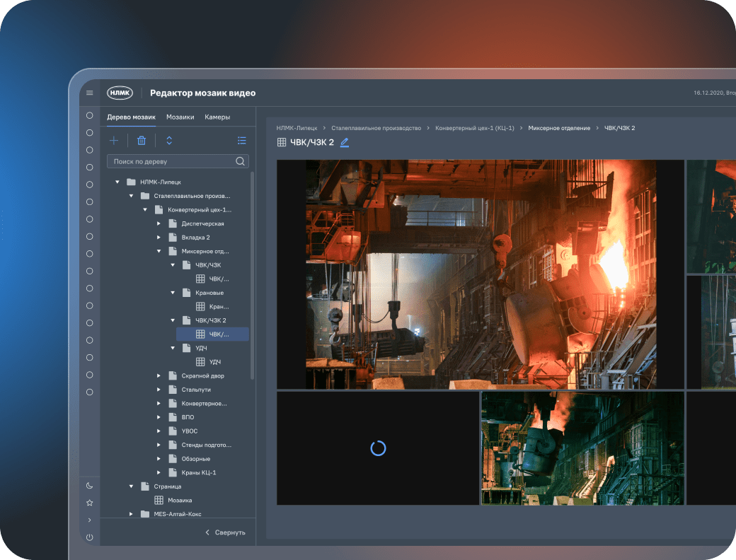This screenshot has height=560, width=736.
Task: Click the expand/collapse all arrows icon
Action: (169, 141)
